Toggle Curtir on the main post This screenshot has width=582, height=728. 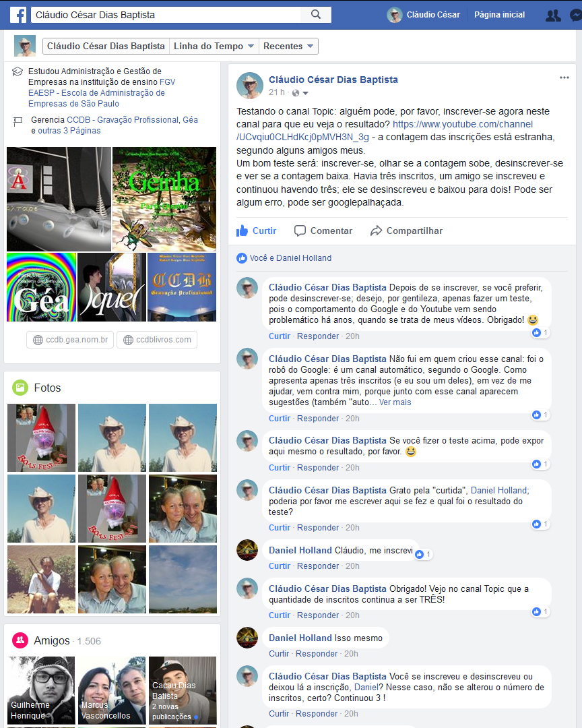256,231
